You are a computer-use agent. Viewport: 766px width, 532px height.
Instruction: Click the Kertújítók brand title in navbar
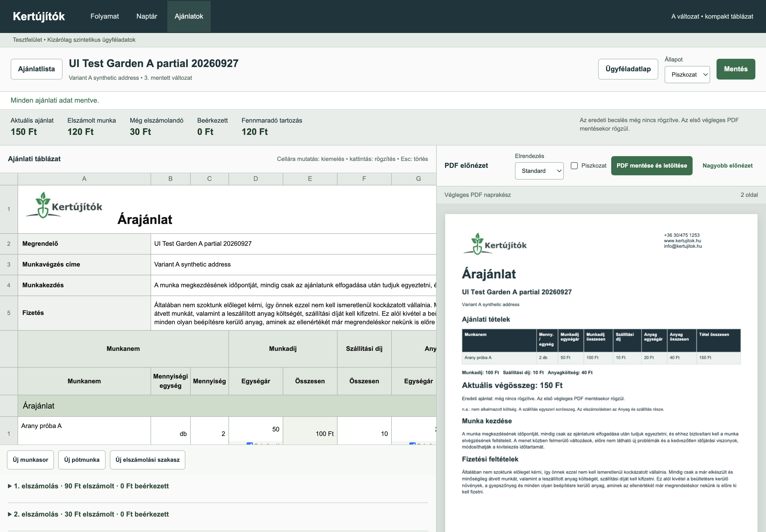(39, 16)
